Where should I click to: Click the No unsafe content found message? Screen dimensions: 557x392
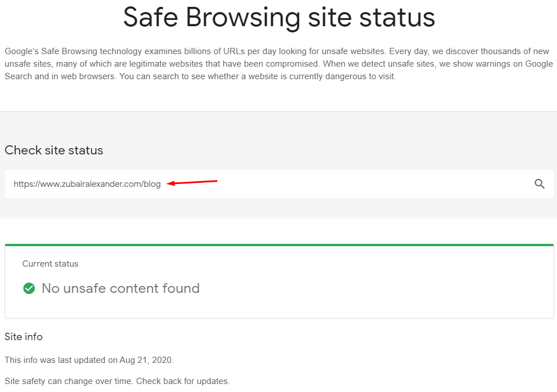click(120, 288)
